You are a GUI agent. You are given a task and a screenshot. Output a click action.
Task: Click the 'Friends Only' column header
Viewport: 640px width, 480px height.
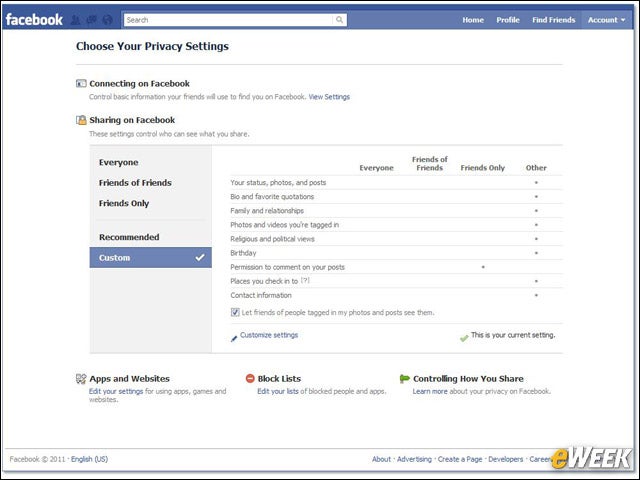coord(482,168)
